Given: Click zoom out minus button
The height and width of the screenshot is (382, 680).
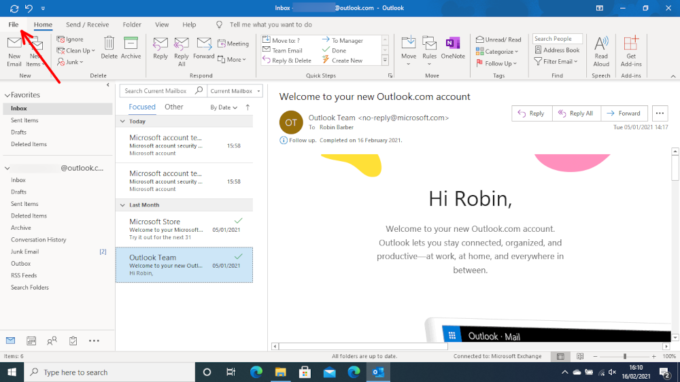Looking at the screenshot, I should click(x=595, y=356).
